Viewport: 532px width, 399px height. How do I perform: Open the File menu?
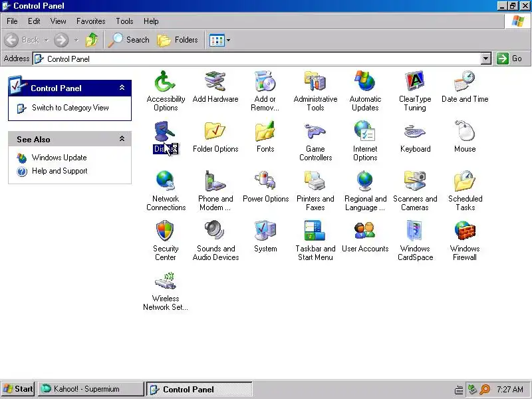(12, 21)
